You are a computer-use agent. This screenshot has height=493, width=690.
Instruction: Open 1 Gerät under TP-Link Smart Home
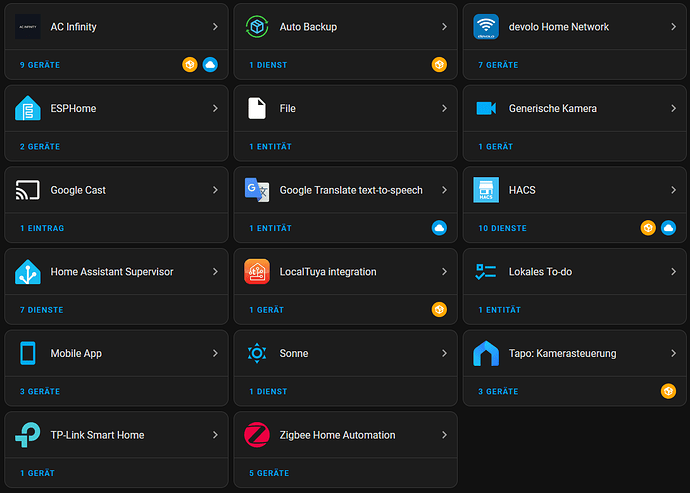37,473
